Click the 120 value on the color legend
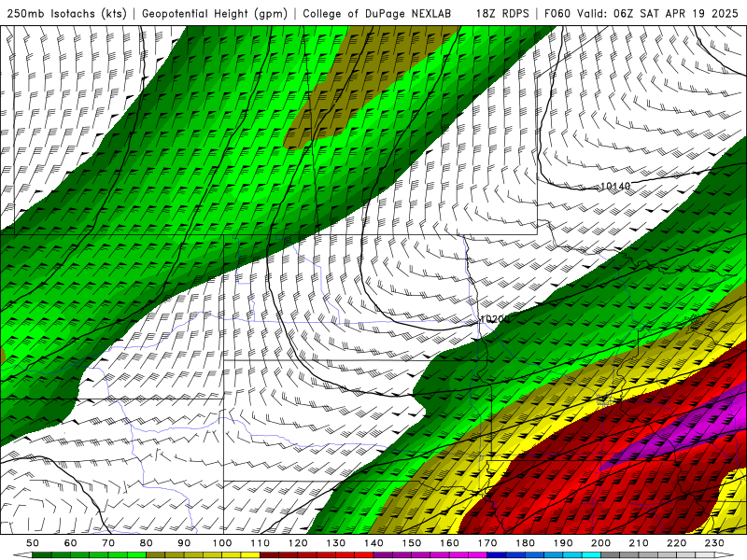This screenshot has height=560, width=747. point(298,543)
